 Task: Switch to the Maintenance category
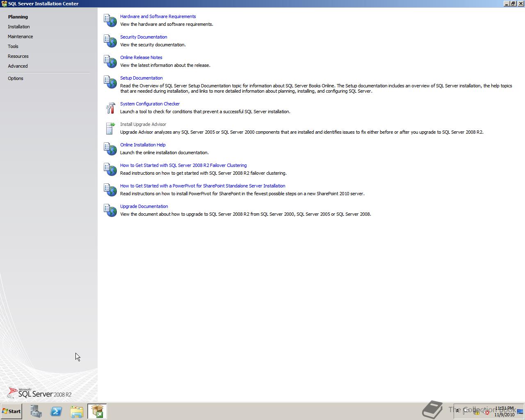click(x=21, y=37)
